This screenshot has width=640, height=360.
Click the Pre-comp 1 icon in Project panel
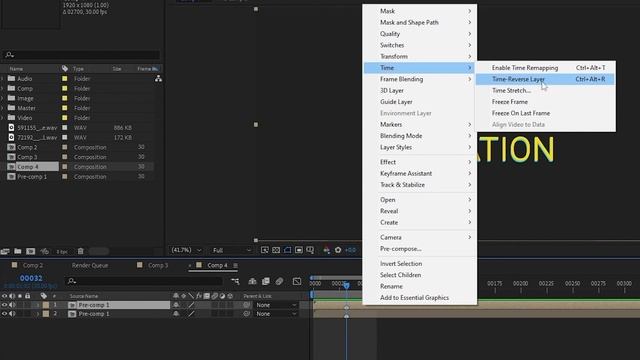point(11,177)
